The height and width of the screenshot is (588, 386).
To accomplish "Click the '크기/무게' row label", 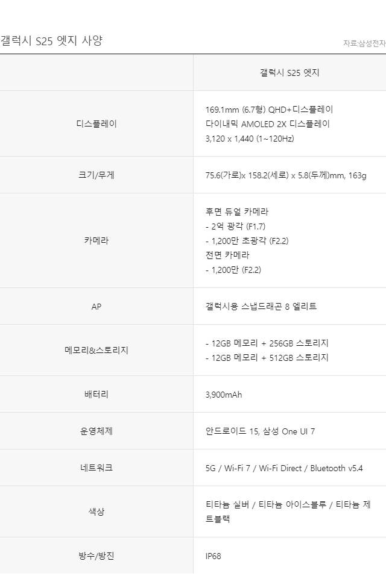I will (x=96, y=175).
